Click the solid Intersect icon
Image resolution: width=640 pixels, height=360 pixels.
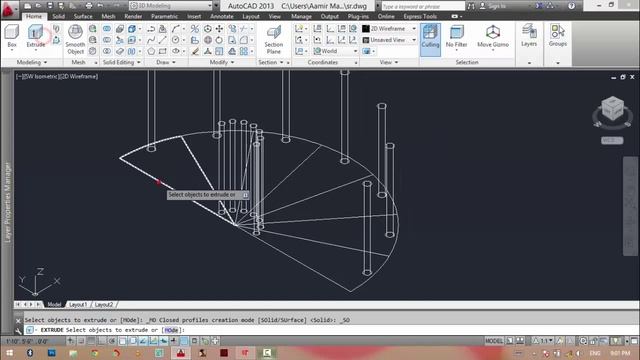click(107, 51)
